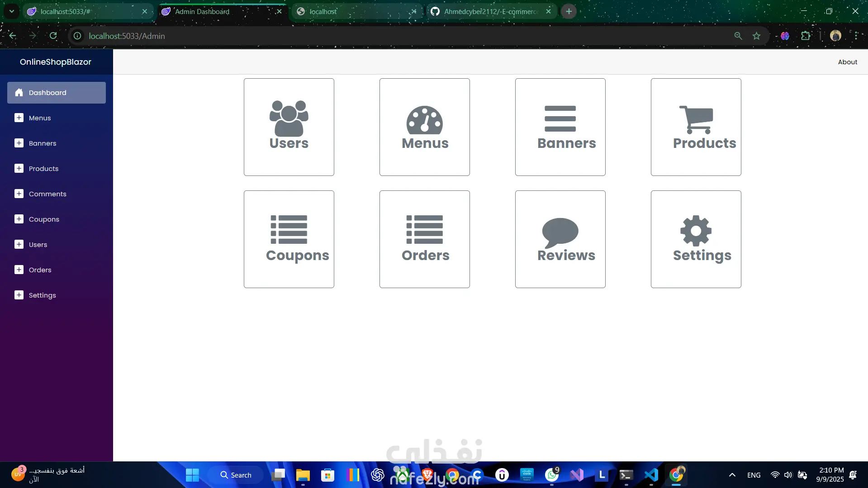View site information icon
Viewport: 868px width, 488px height.
[77, 36]
